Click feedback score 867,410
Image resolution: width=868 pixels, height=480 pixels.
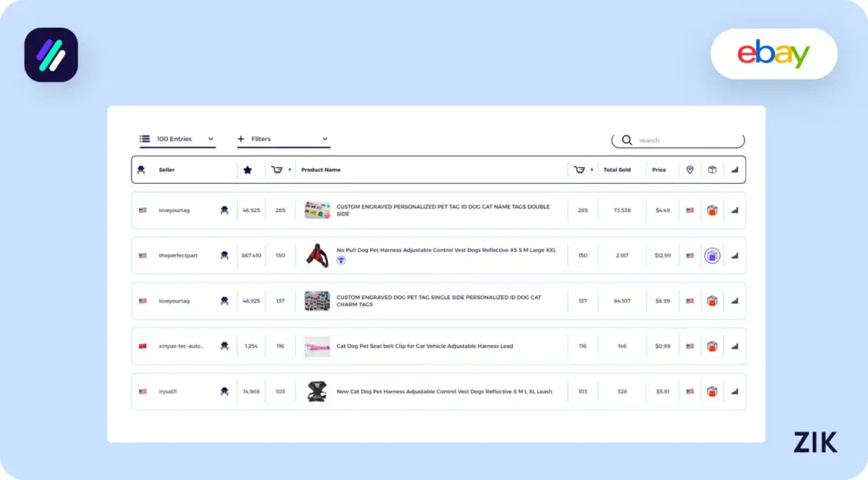tap(251, 256)
